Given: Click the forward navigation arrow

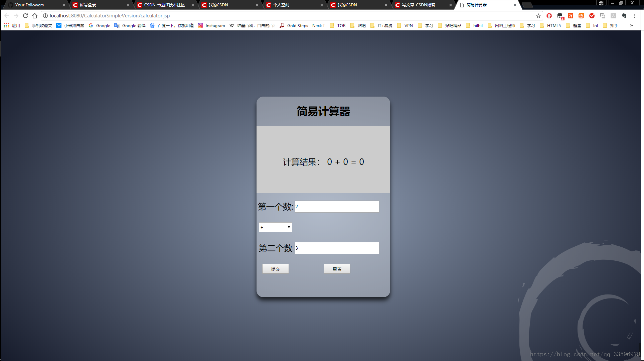Looking at the screenshot, I should (x=16, y=16).
